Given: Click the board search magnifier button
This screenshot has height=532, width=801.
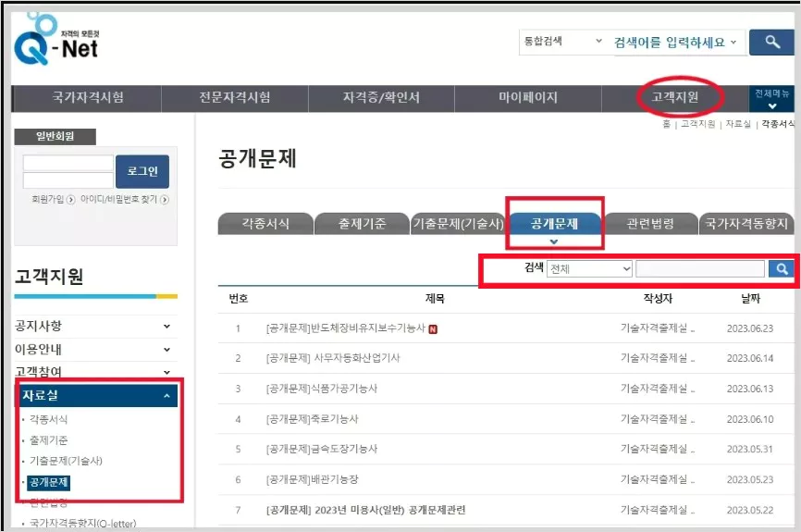Looking at the screenshot, I should pyautogui.click(x=781, y=269).
